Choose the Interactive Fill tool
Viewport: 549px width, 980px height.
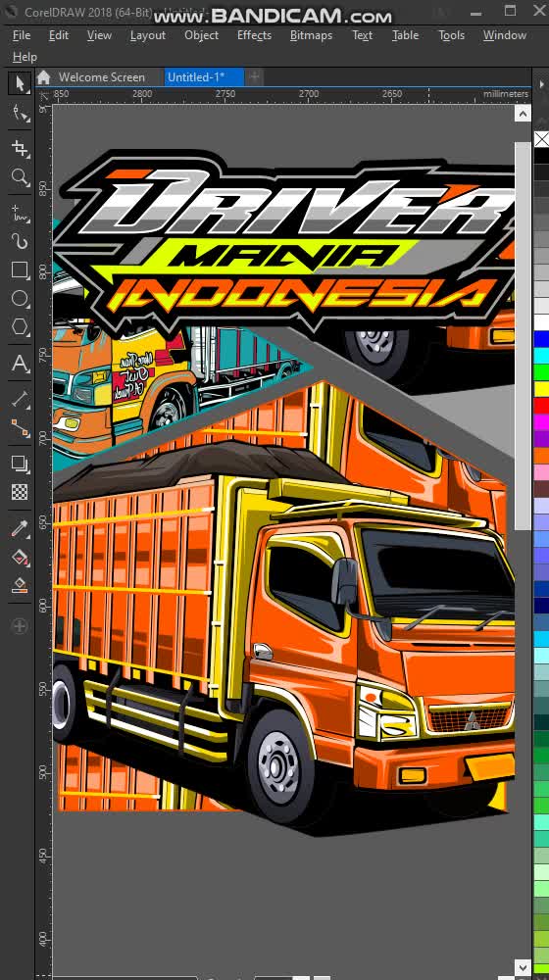[x=20, y=557]
